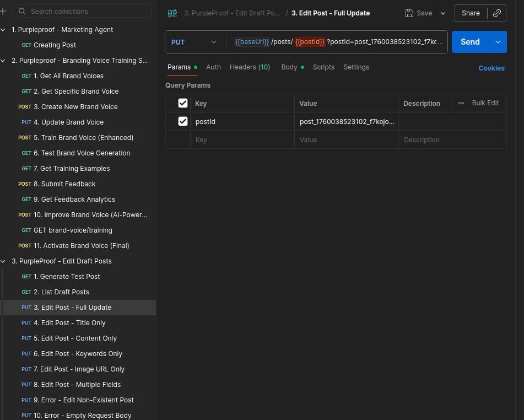Open the Send options dropdown arrow

tap(498, 42)
